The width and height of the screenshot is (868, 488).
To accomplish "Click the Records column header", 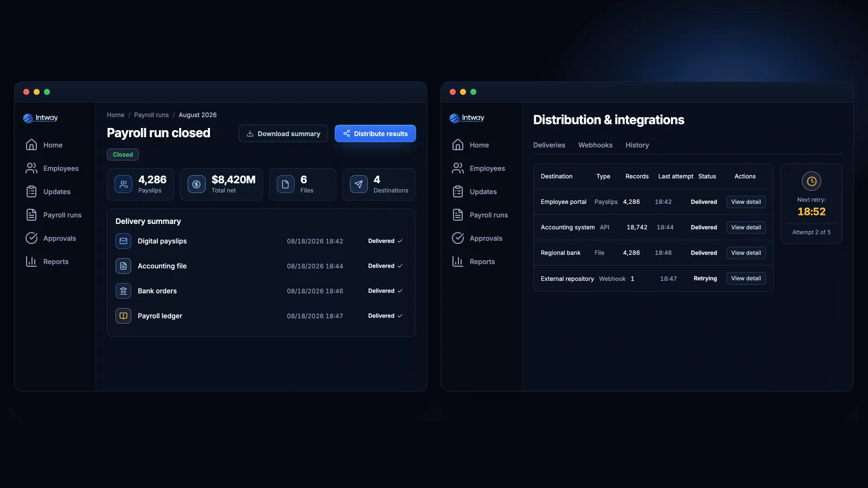I will (637, 176).
